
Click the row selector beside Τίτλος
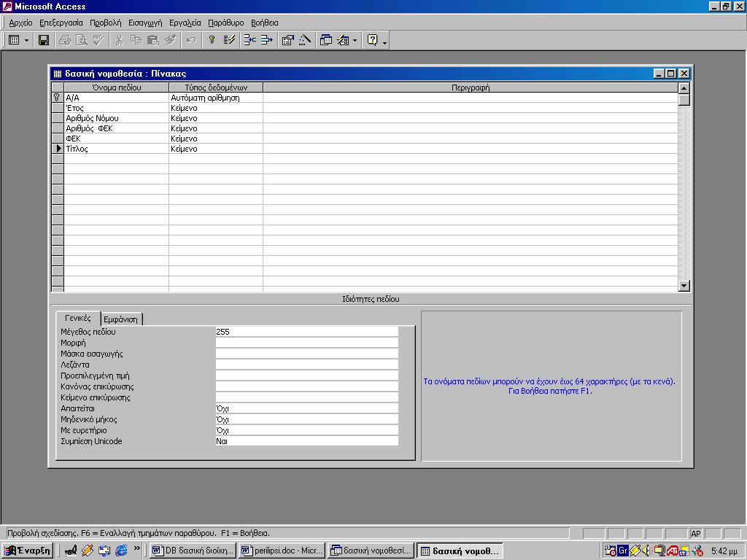tap(57, 149)
